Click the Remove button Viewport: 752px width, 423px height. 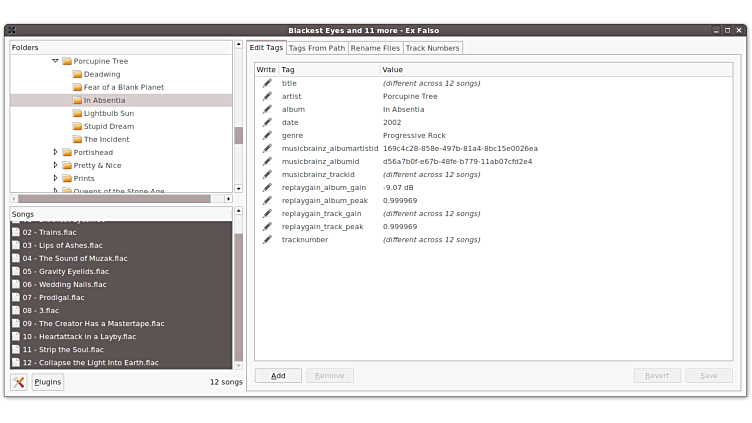tap(329, 376)
